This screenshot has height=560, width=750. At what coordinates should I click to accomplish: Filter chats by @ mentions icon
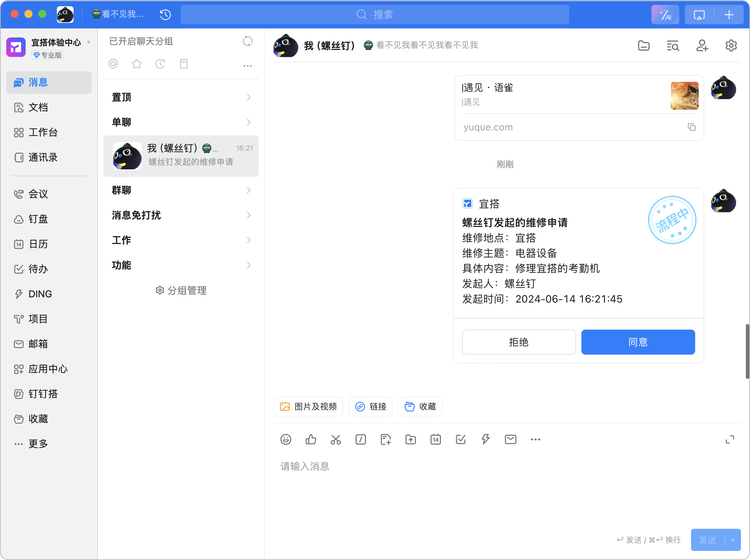pos(113,64)
